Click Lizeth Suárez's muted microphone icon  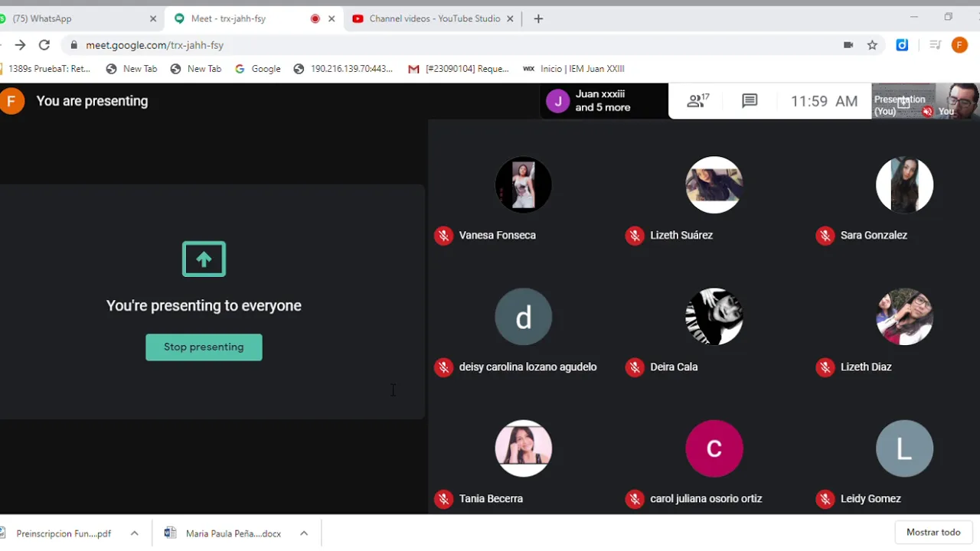coord(634,236)
